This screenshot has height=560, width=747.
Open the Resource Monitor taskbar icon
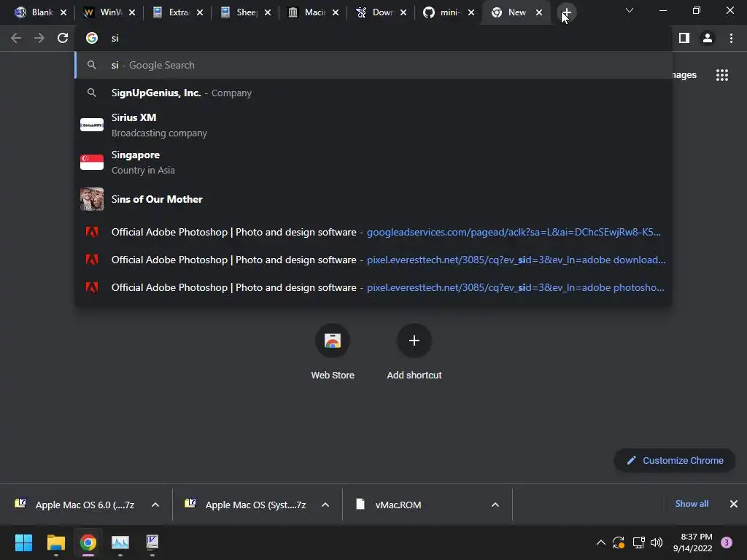coord(120,542)
